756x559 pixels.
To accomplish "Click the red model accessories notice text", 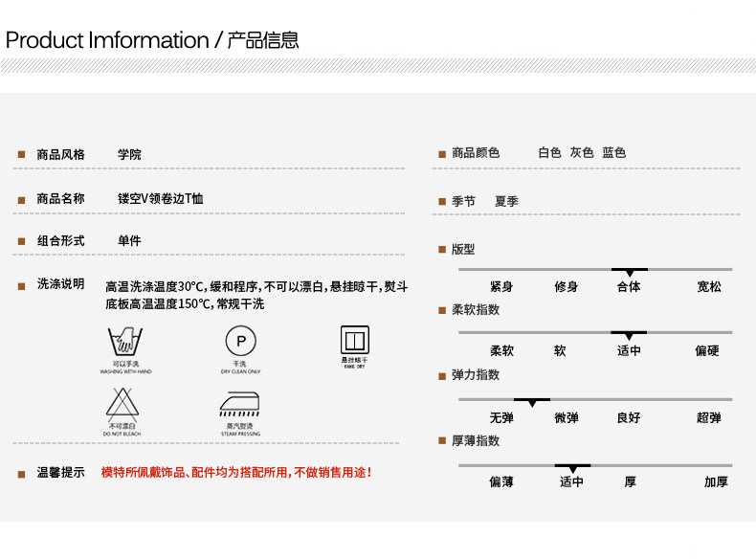I will tap(236, 472).
